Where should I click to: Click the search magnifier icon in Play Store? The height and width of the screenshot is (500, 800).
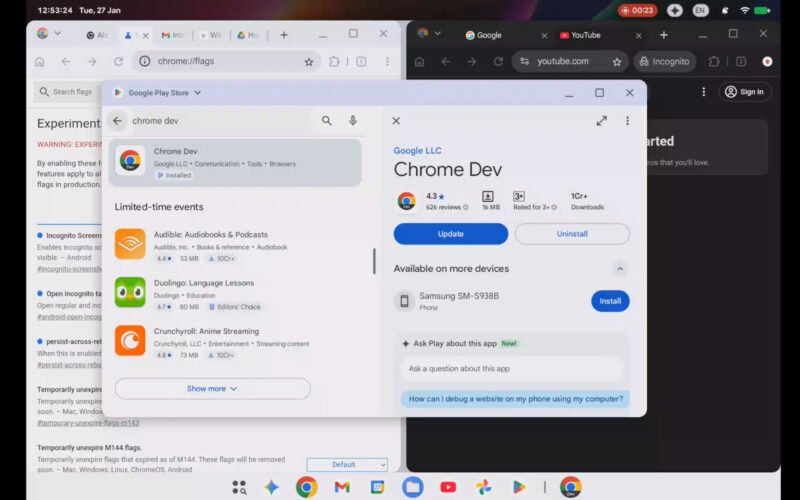326,121
